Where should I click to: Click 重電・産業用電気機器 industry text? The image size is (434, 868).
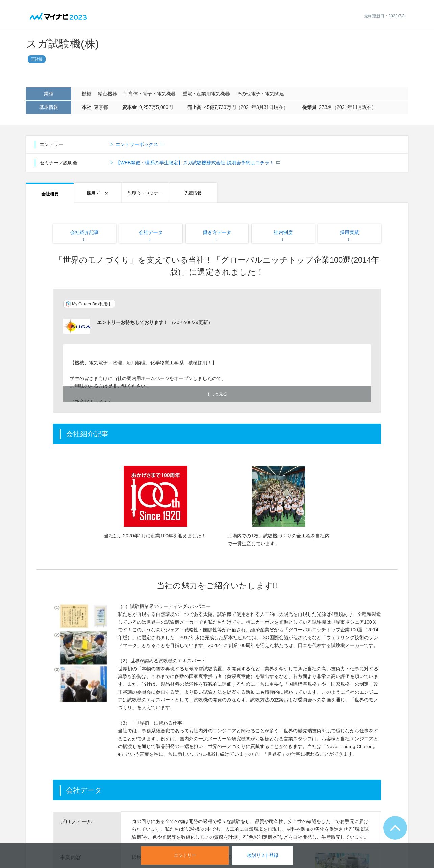pos(206,94)
